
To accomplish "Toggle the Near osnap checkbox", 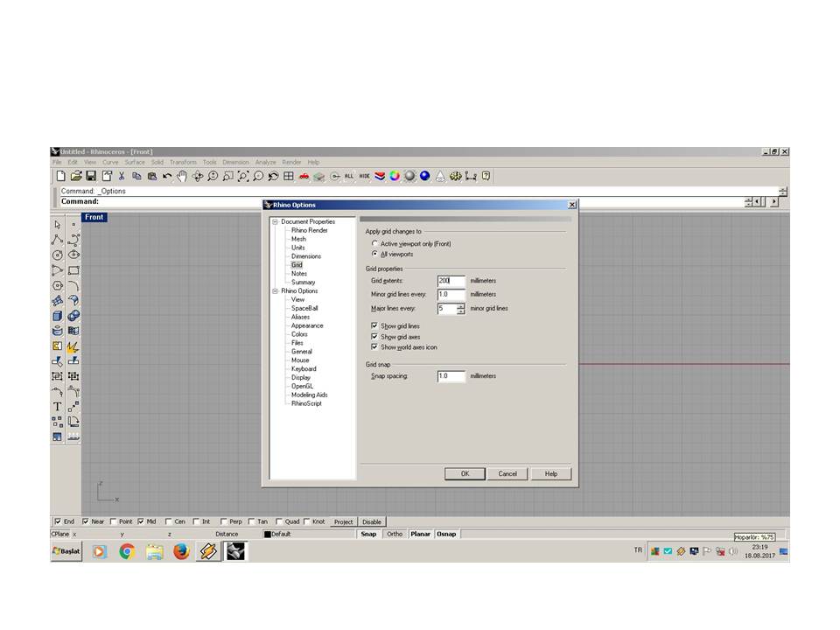I will [x=85, y=521].
